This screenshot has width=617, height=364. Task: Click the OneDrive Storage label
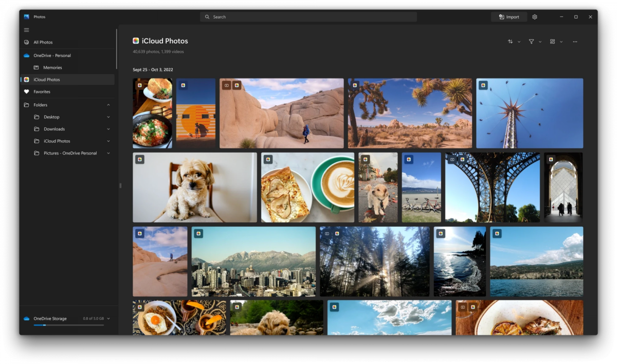(50, 319)
